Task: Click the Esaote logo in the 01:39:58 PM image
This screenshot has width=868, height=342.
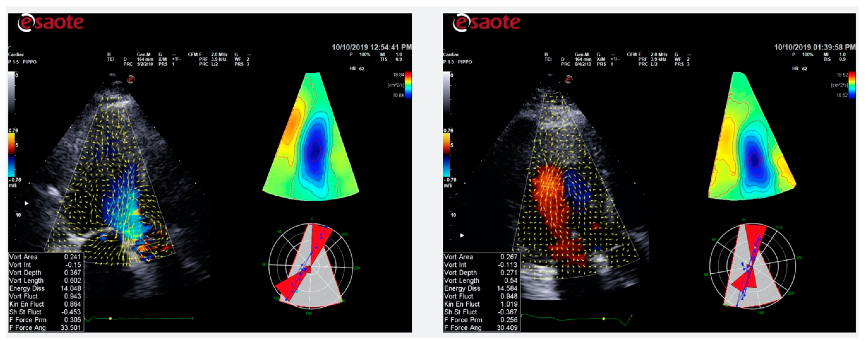Action: click(x=486, y=23)
